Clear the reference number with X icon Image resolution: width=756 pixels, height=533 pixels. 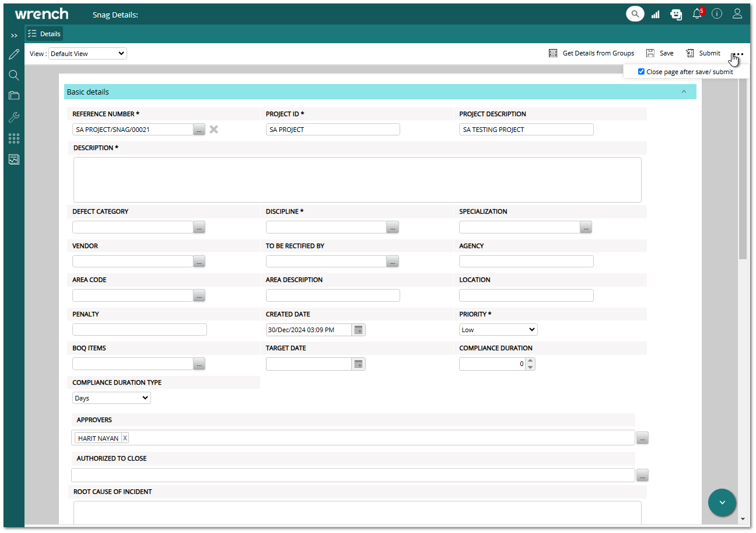(214, 130)
